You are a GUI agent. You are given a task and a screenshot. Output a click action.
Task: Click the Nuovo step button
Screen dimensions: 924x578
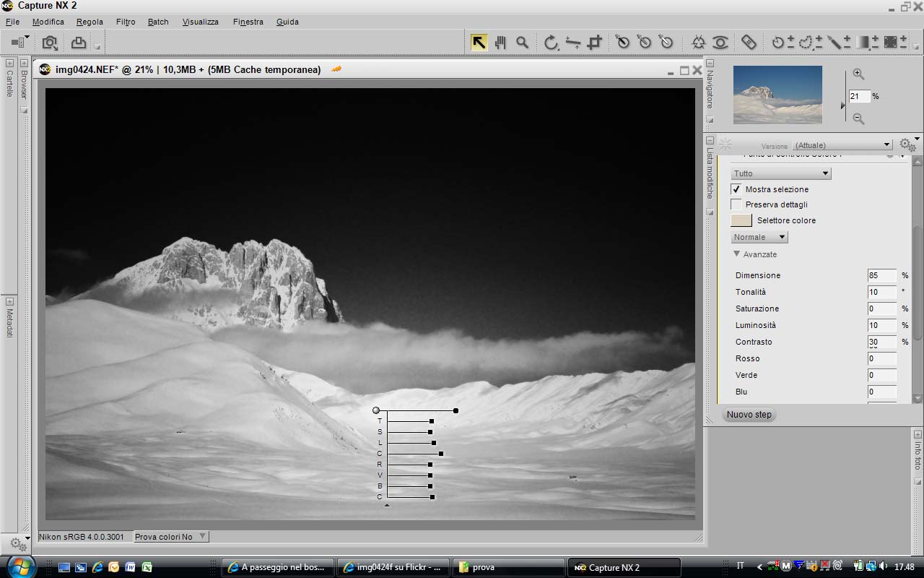(749, 415)
